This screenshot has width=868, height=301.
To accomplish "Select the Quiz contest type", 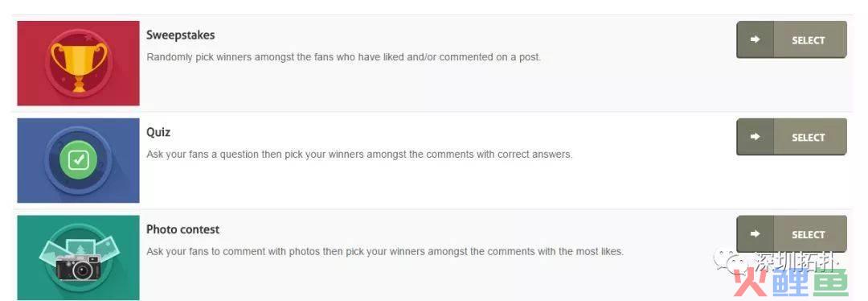I will point(792,137).
